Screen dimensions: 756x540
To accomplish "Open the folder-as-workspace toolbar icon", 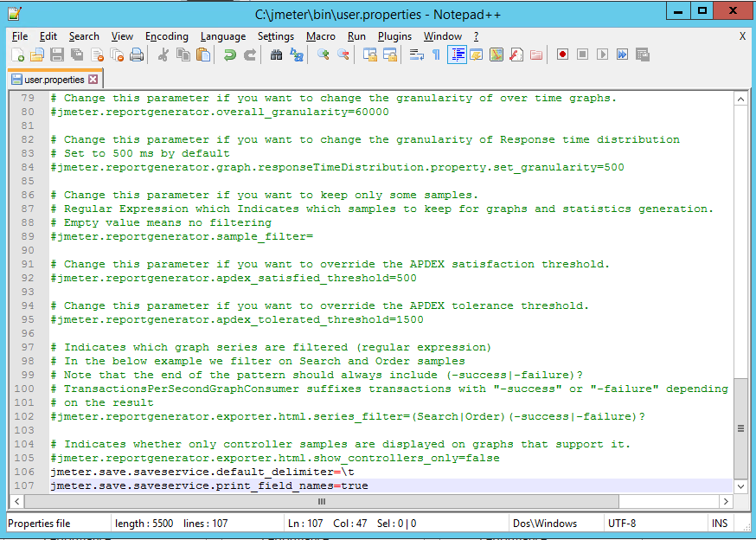I will [536, 55].
